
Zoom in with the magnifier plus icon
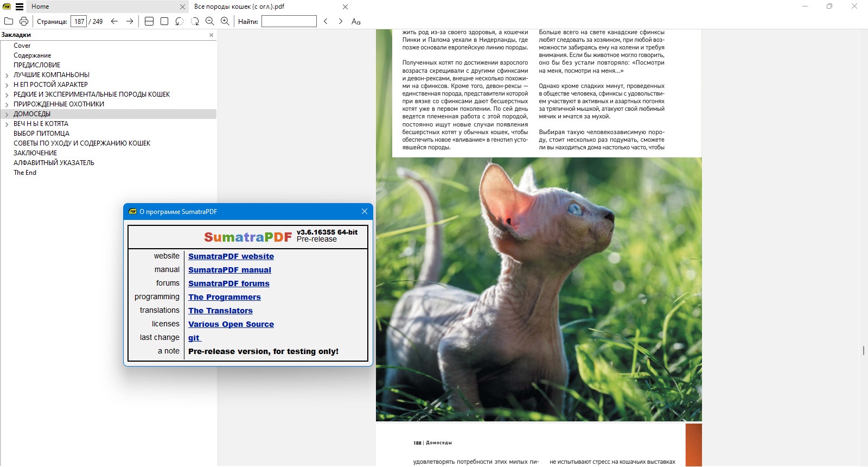[x=225, y=21]
